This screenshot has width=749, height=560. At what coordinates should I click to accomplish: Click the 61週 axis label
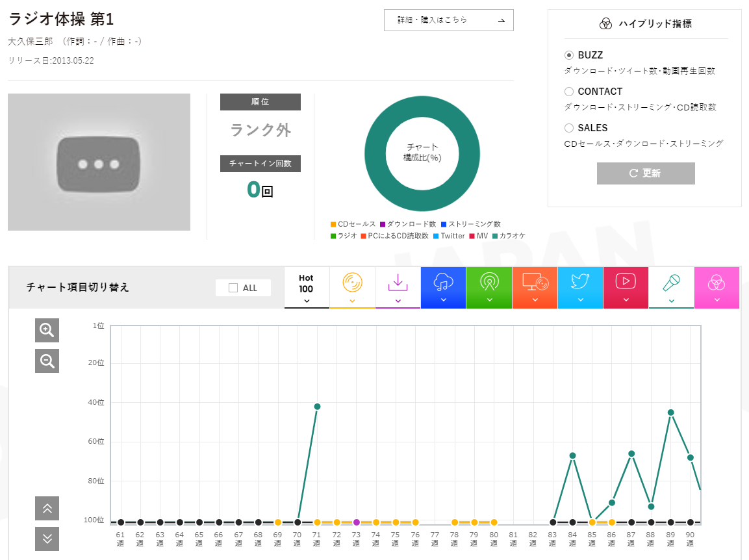click(120, 539)
